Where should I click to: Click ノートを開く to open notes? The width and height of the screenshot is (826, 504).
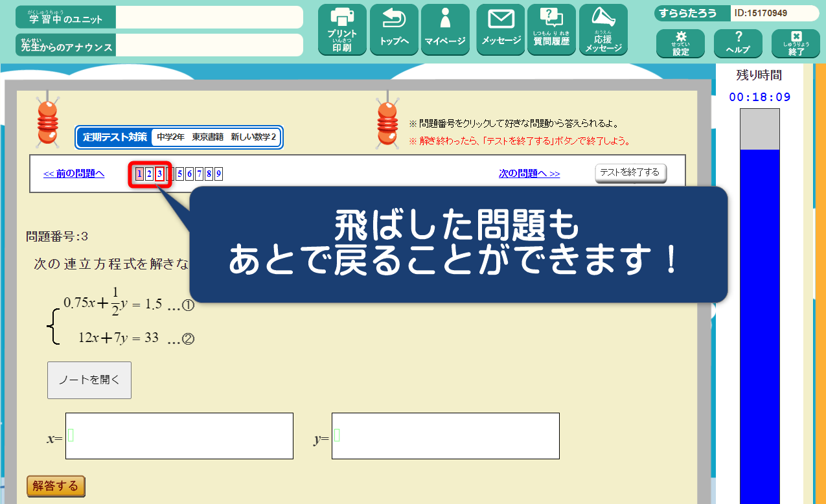click(89, 380)
